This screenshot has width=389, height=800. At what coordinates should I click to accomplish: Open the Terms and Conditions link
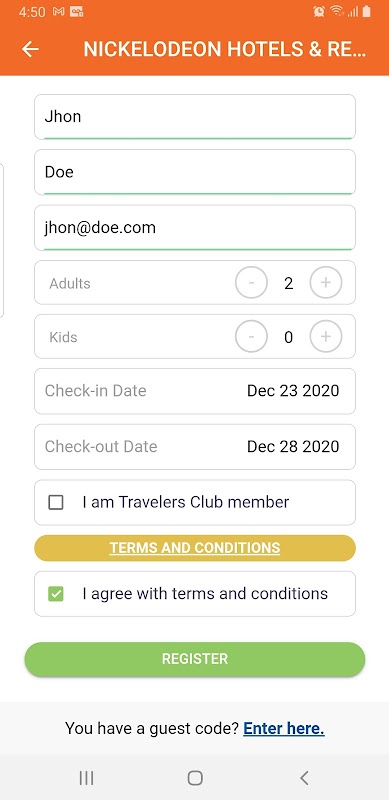[195, 548]
